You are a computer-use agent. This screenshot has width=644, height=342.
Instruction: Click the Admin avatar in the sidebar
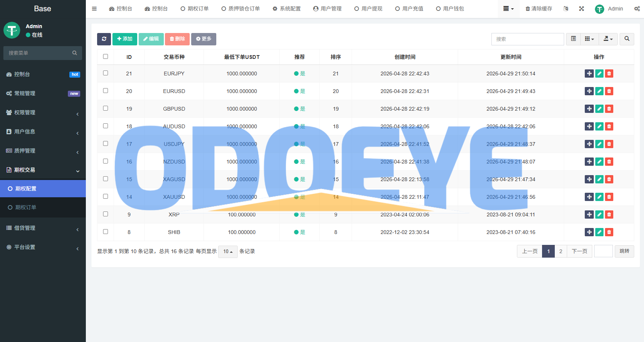click(12, 30)
